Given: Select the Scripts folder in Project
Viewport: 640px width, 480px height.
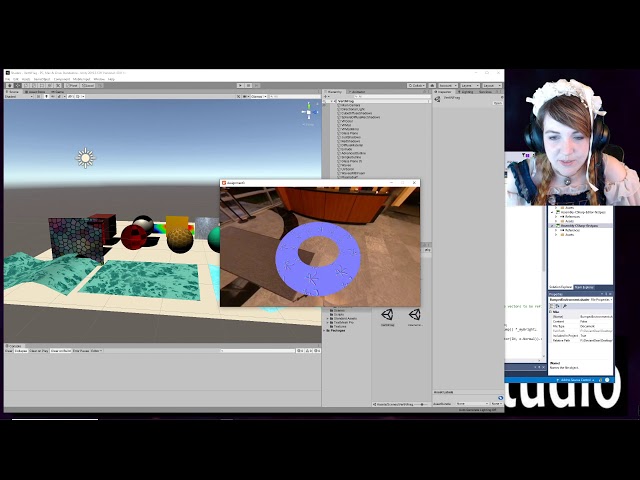Looking at the screenshot, I should click(x=339, y=314).
